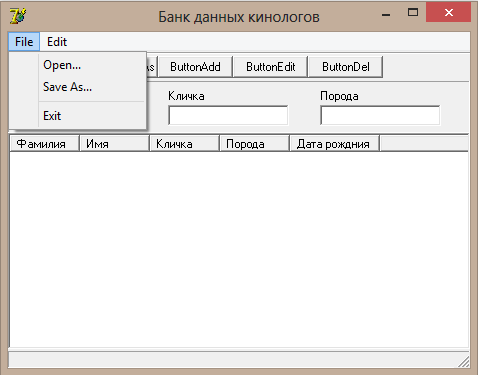Focus the Порода input field
478x375 pixels.
[380, 115]
